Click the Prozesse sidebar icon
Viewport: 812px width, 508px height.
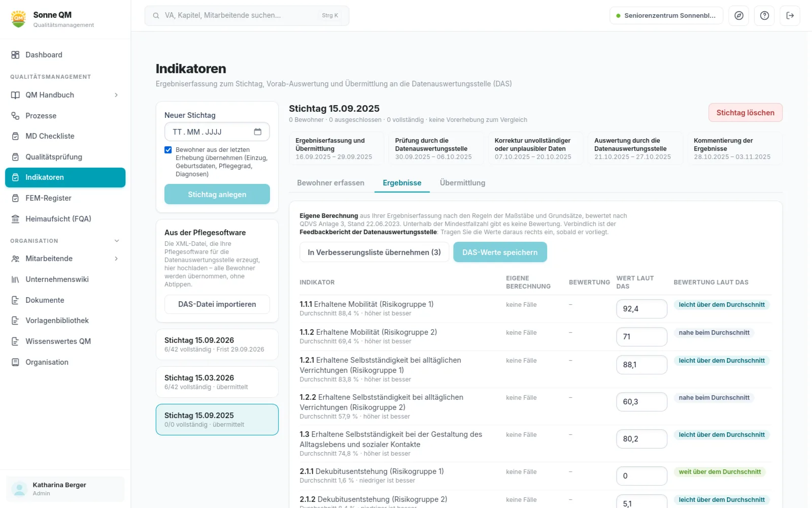click(15, 116)
